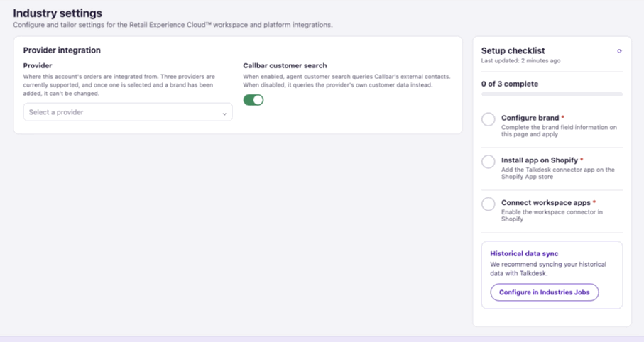
Task: Click the red asterisk beside Connect workspace apps
Action: [x=594, y=202]
